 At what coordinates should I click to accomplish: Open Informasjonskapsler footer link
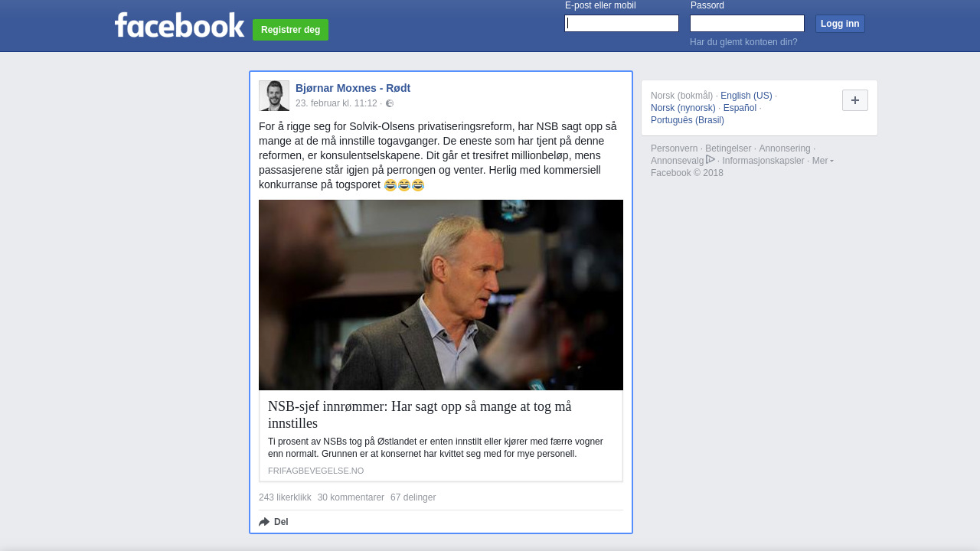click(x=763, y=161)
